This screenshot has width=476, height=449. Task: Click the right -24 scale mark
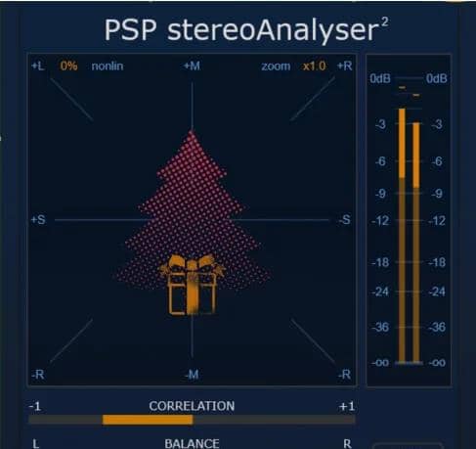pos(437,292)
